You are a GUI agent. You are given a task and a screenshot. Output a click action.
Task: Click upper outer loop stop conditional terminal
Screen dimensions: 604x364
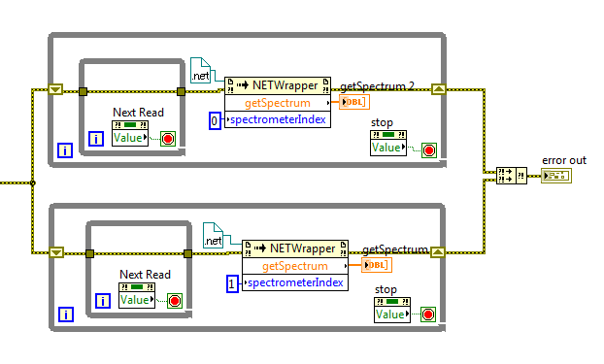pos(429,150)
